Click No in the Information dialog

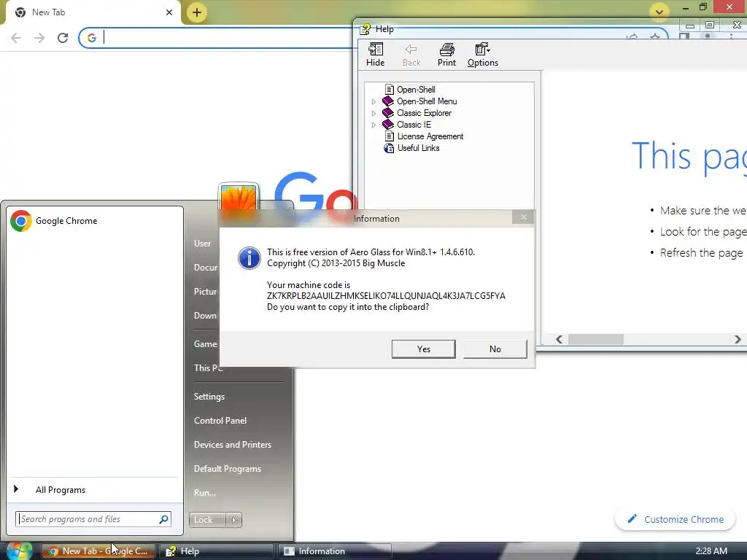[x=495, y=349]
